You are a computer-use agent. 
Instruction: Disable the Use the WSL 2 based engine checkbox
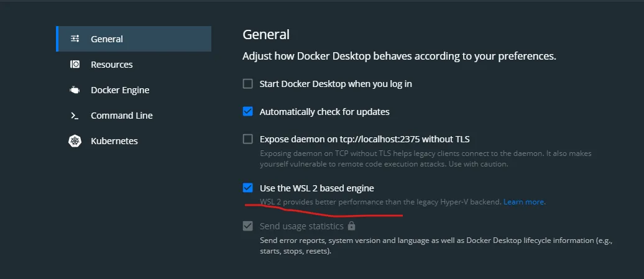coord(248,188)
